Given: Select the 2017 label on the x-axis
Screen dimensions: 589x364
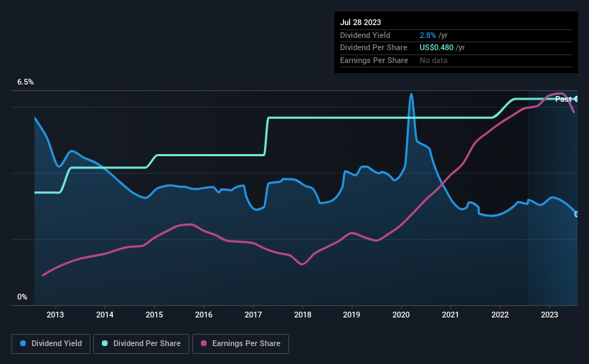Looking at the screenshot, I should tap(253, 315).
